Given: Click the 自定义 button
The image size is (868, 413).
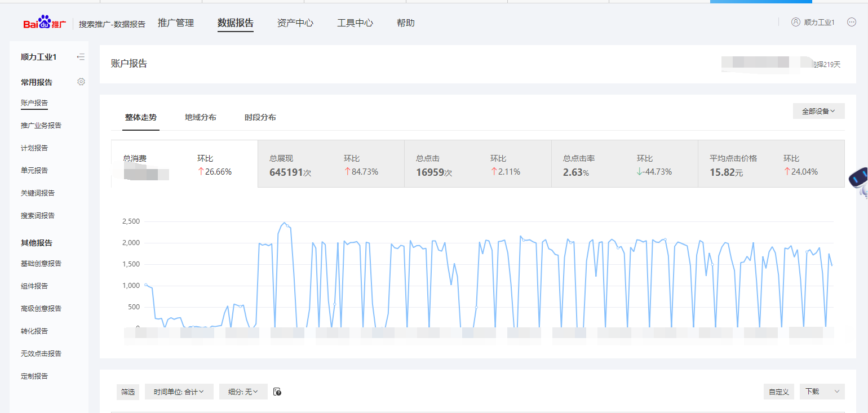Looking at the screenshot, I should (778, 392).
